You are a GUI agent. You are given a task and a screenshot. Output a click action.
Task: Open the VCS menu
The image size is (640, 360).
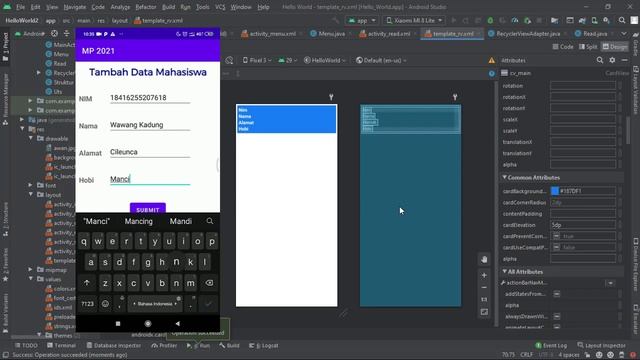pyautogui.click(x=220, y=7)
